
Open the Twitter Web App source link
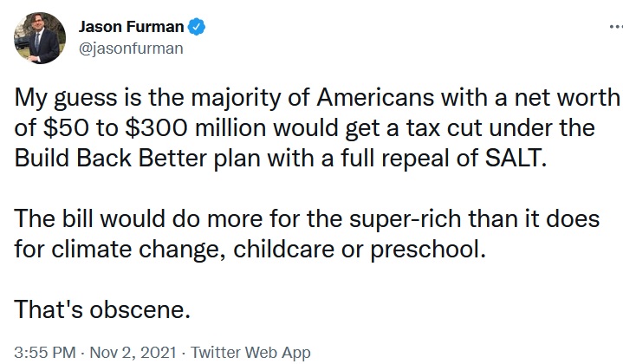tap(250, 352)
